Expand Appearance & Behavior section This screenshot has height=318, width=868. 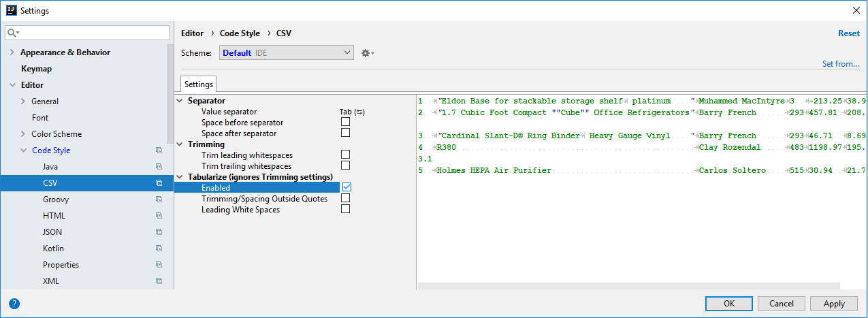pyautogui.click(x=12, y=52)
